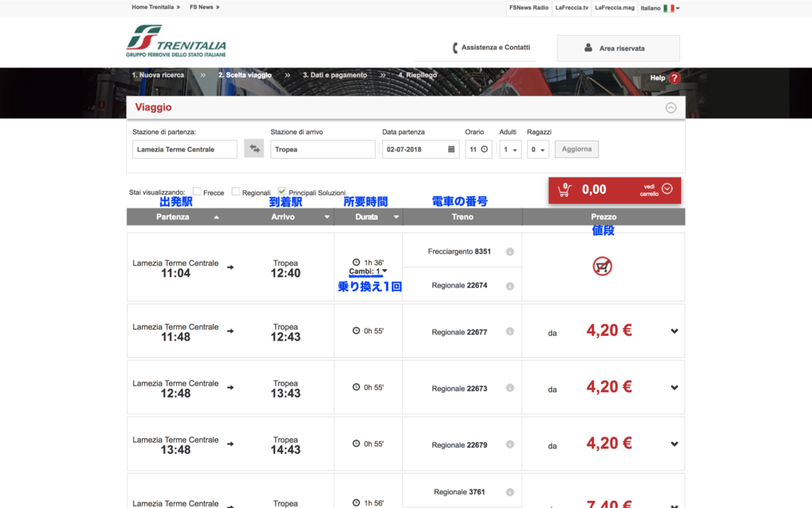812x508 pixels.
Task: Click the Aggiorna button
Action: [x=576, y=149]
